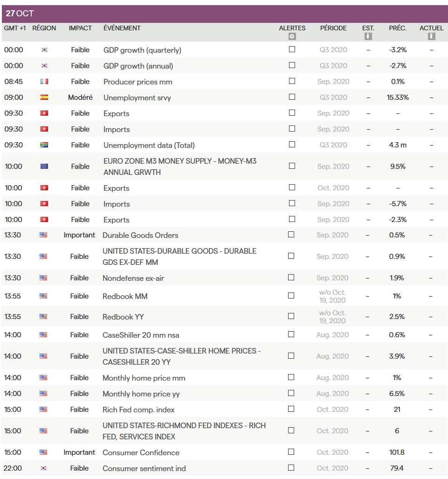This screenshot has height=479, width=448.
Task: Click Q3 2020 period of Unemployment srvy
Action: pos(333,97)
